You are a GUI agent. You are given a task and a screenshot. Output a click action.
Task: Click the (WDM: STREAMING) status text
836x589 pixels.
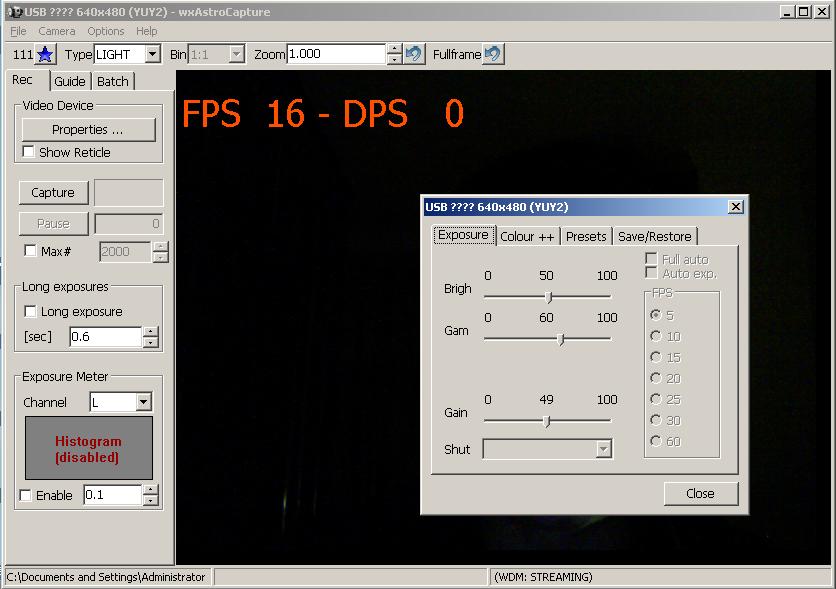click(x=543, y=577)
